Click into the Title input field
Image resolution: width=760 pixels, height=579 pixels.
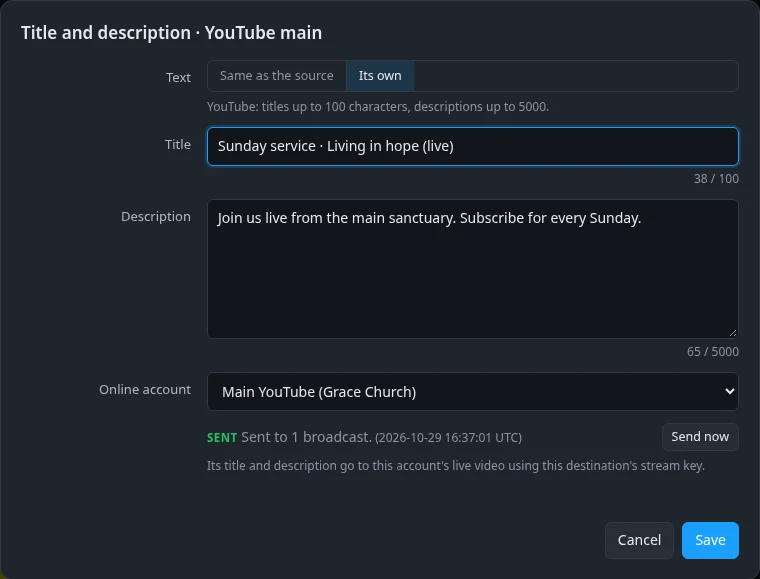pyautogui.click(x=473, y=146)
